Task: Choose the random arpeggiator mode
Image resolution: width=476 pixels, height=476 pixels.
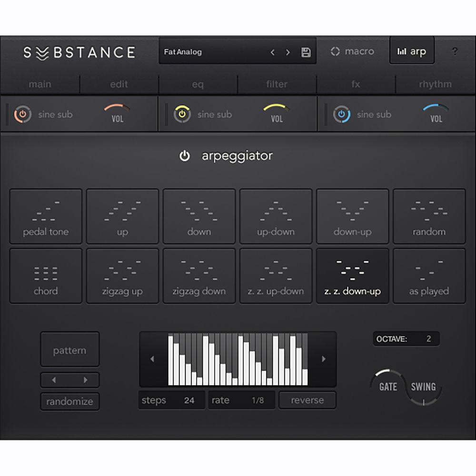Action: pyautogui.click(x=429, y=216)
